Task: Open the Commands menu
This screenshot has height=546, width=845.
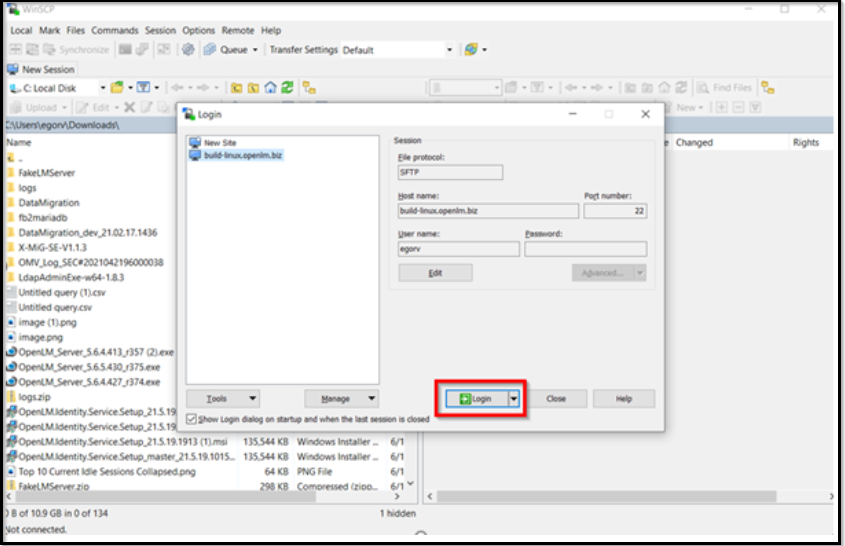Action: 114,31
